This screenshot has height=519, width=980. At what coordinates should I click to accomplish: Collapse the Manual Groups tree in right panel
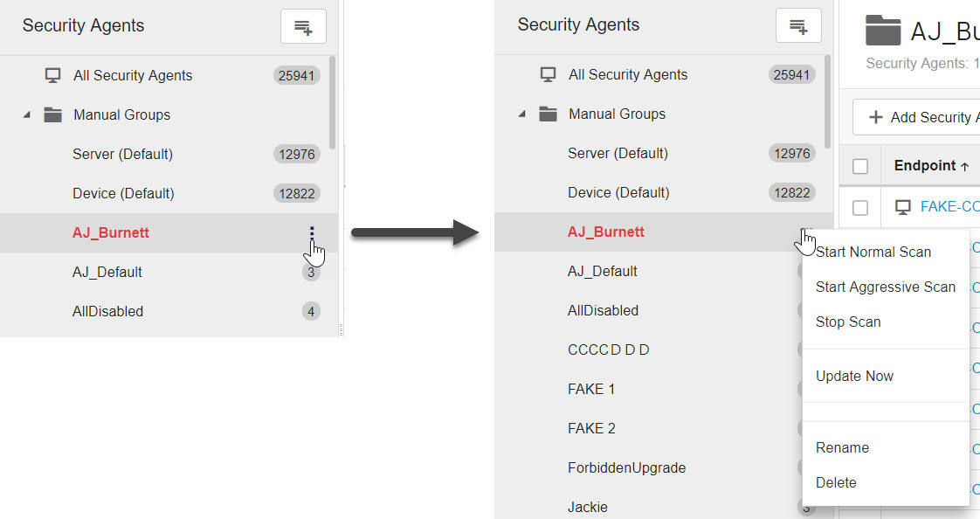[521, 114]
